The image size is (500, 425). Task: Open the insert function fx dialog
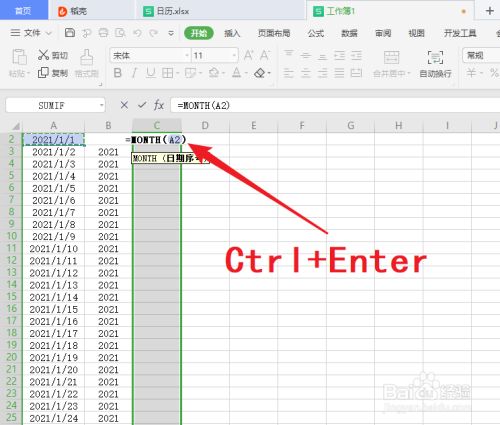click(159, 105)
